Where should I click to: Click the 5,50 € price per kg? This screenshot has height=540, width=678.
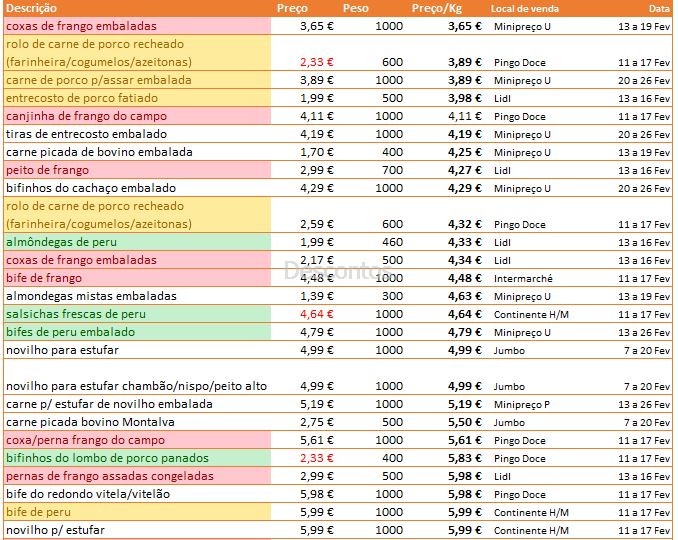pyautogui.click(x=465, y=422)
